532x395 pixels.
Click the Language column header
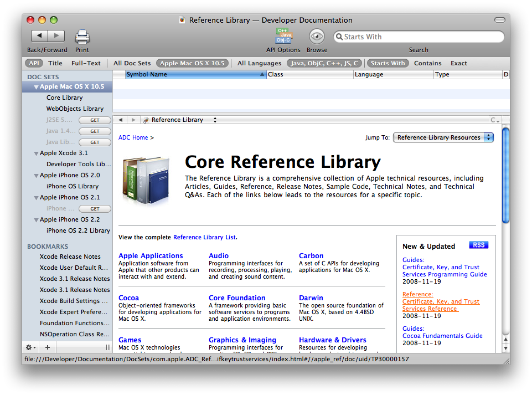tap(394, 74)
